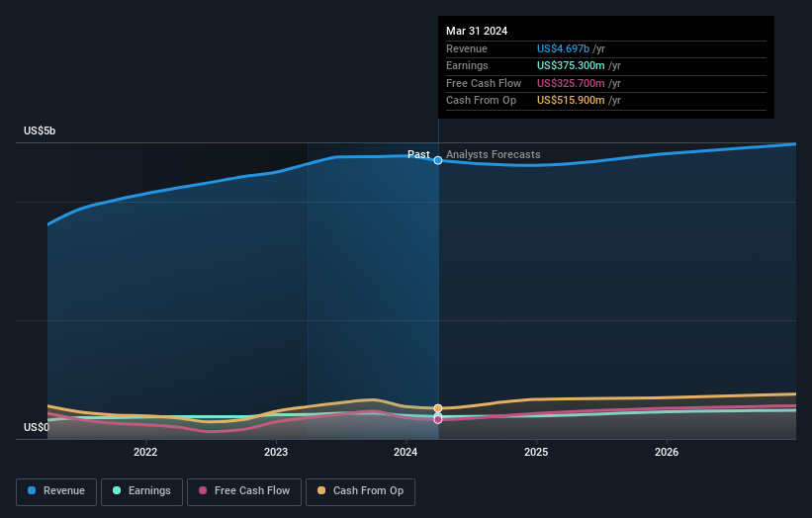Click the US$5b y-axis label

point(40,130)
